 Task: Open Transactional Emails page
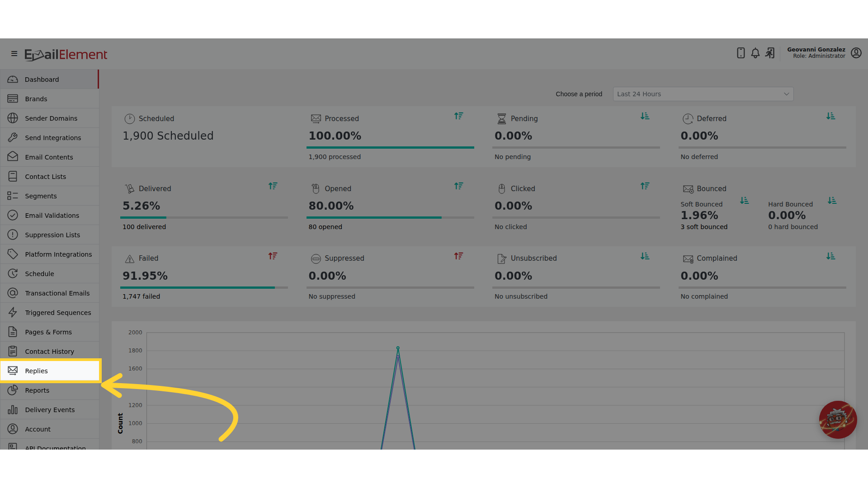50,293
